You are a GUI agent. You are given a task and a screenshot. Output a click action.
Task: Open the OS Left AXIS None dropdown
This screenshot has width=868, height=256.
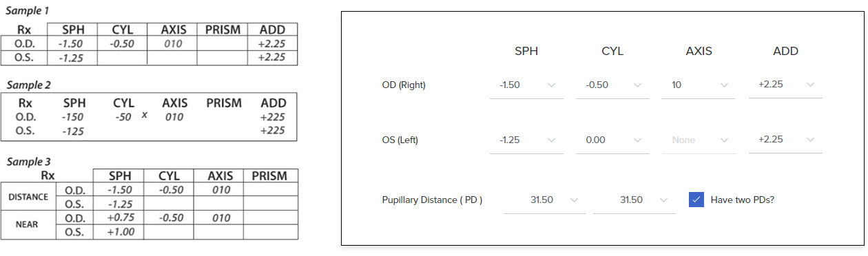click(x=699, y=140)
